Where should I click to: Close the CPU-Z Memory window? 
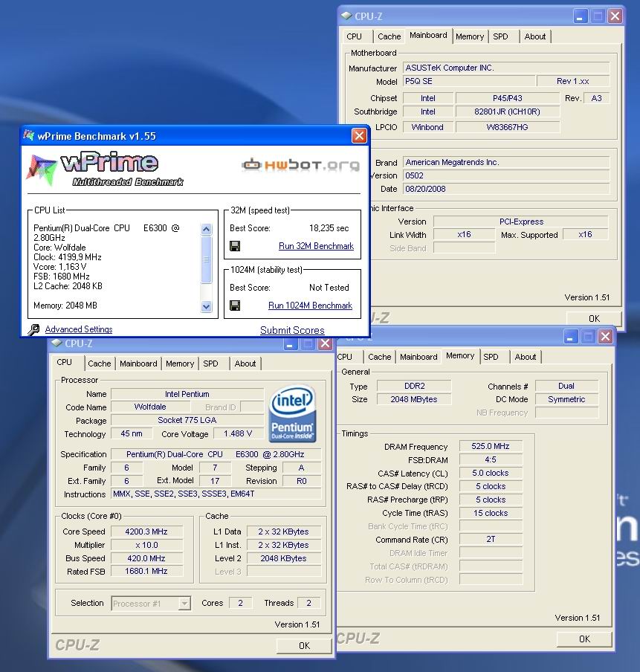coord(605,337)
